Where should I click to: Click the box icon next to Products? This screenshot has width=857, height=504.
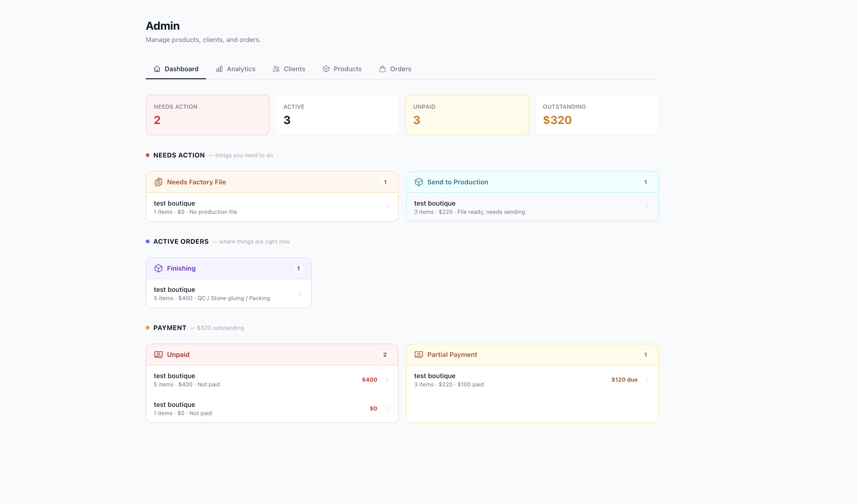click(x=326, y=69)
